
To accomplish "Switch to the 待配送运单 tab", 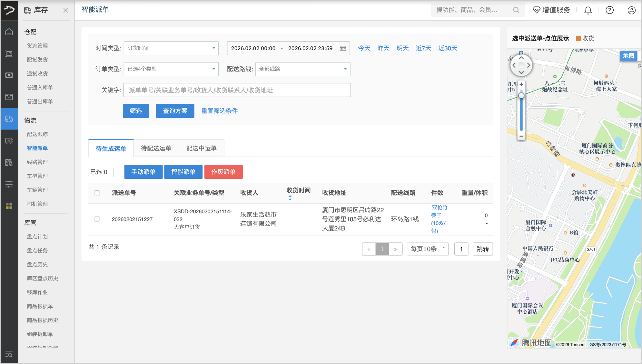I will [x=156, y=148].
